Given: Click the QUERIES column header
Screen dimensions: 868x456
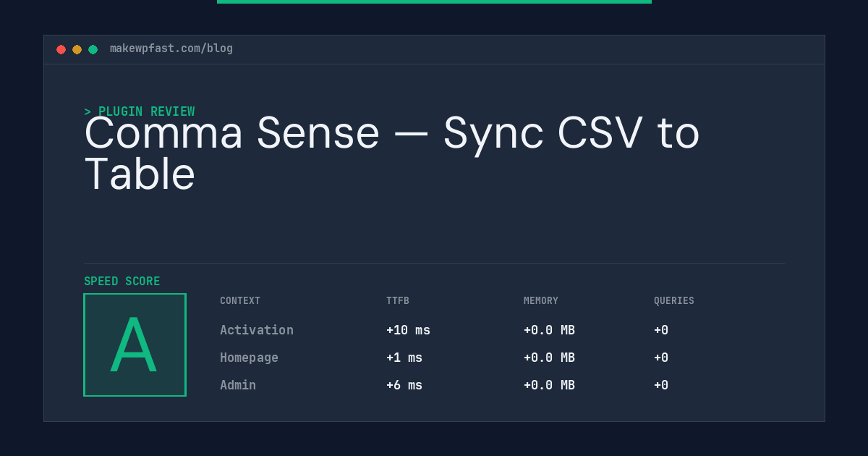Looking at the screenshot, I should click(674, 301).
